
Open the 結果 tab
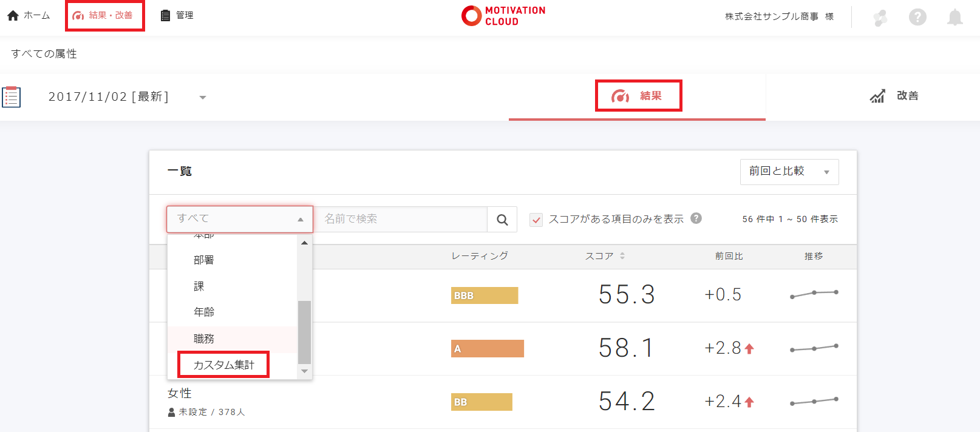point(638,96)
